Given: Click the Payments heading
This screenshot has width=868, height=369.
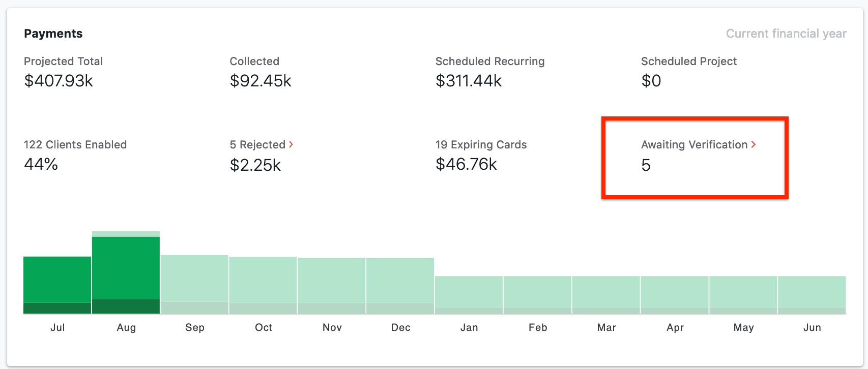Looking at the screenshot, I should (x=53, y=34).
